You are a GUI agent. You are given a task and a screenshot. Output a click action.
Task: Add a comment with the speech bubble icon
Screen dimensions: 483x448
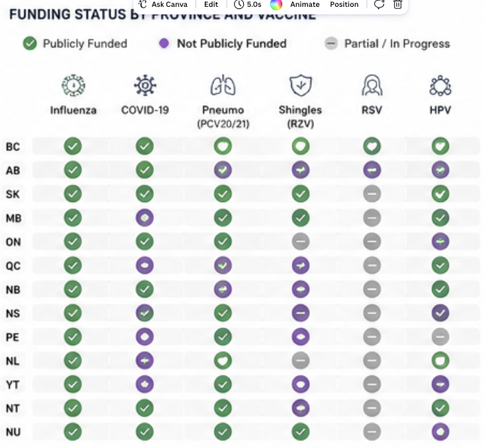(x=379, y=4)
